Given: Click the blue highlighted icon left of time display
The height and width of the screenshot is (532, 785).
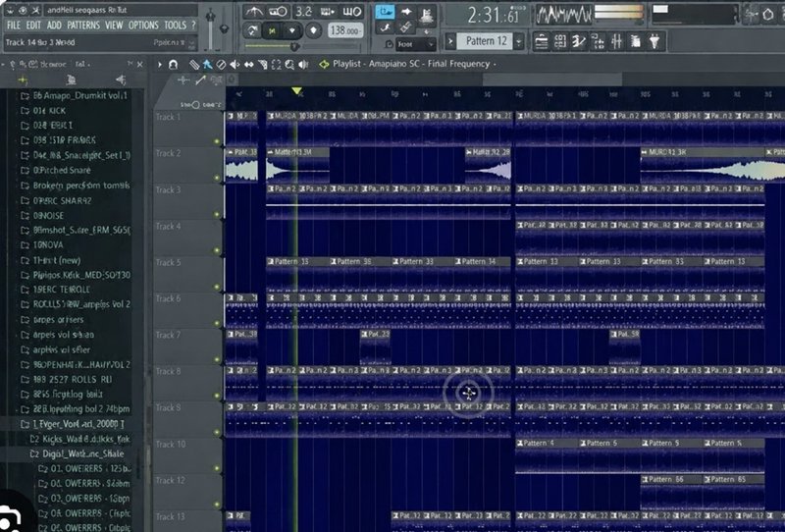Looking at the screenshot, I should (x=385, y=12).
